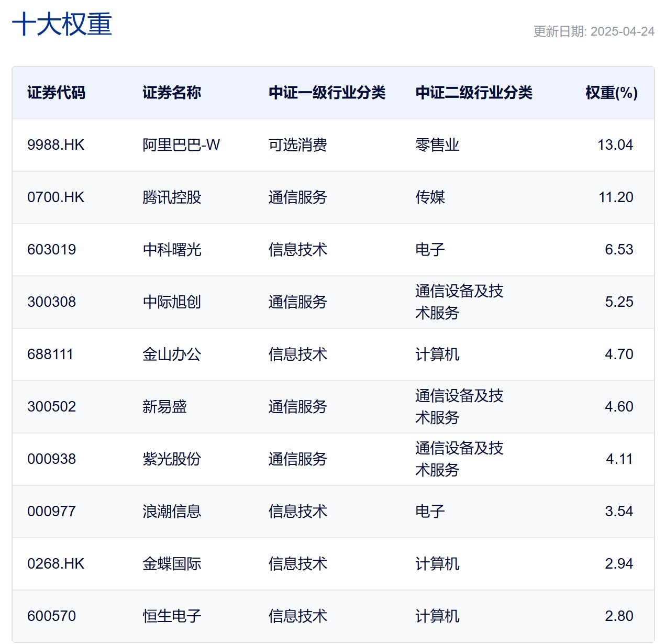Viewport: 665px width, 644px height.
Task: Click 通信设备及技术服务 in the 中际旭创 row
Action: [x=459, y=302]
